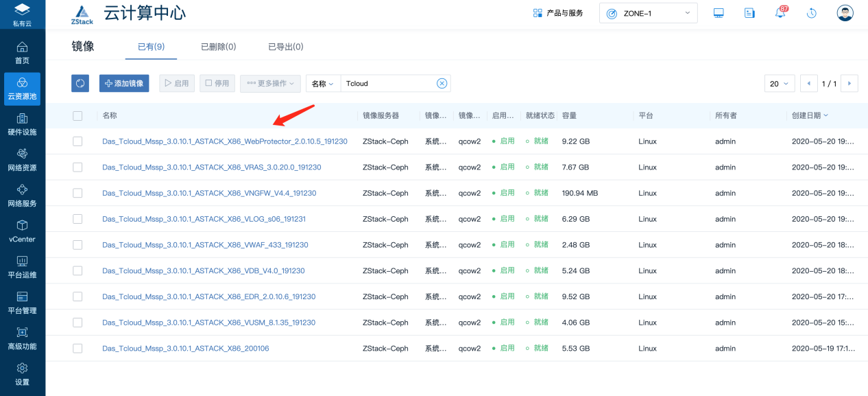Open 平台运维 sidebar section

click(x=22, y=267)
